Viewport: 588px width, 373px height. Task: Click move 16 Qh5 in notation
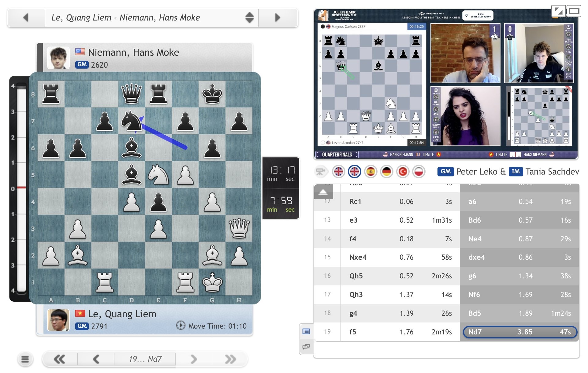(x=356, y=276)
